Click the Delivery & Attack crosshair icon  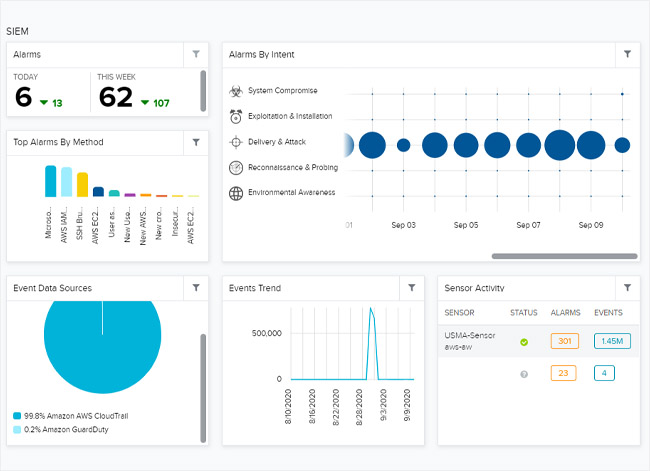coord(236,142)
